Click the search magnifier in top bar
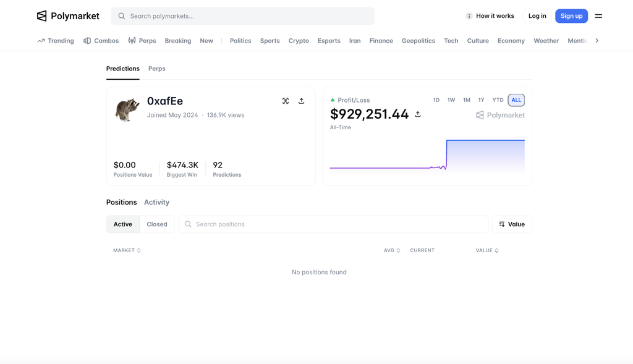This screenshot has width=633, height=364. 122,16
